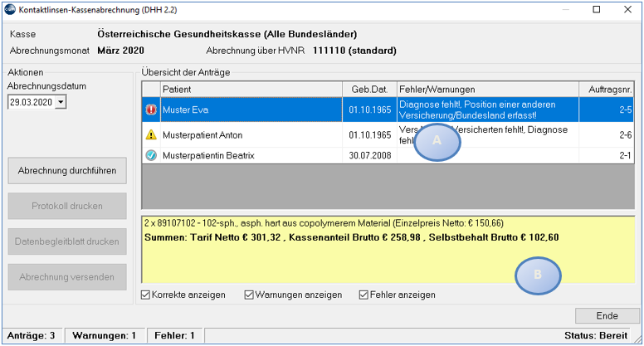
Task: Click the '111110 (standard)' HVNR value
Action: point(354,51)
